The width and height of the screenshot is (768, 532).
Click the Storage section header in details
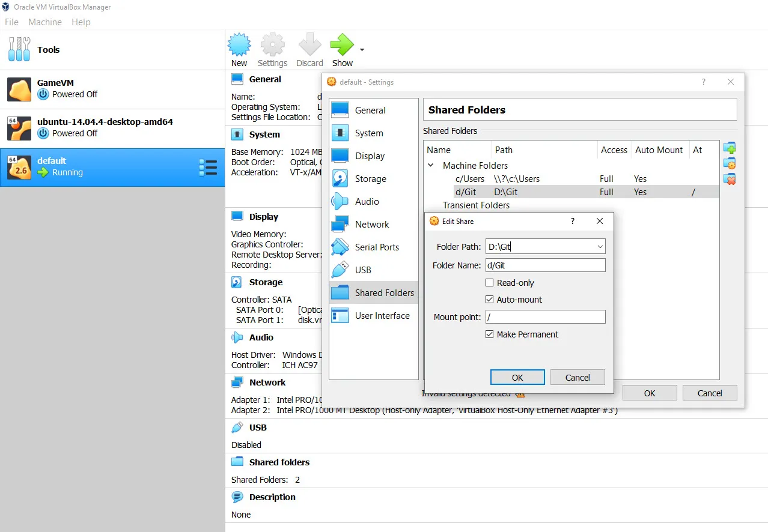[266, 282]
